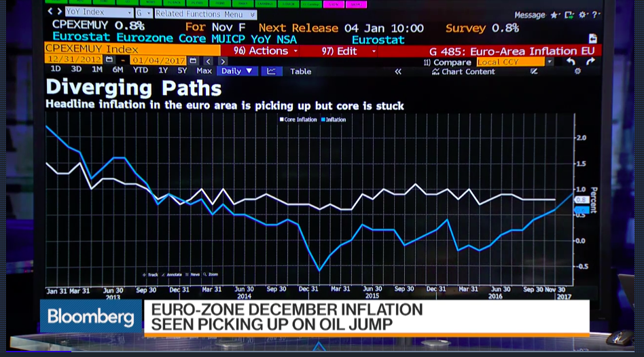
Task: Open the terminal settings gear by Message
Action: click(x=583, y=15)
